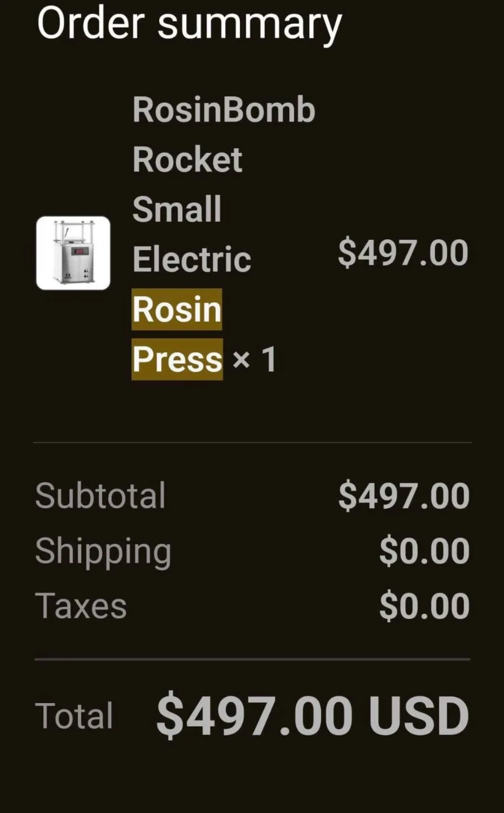This screenshot has height=813, width=504.
Task: Click the divider line above Total row
Action: pos(252,659)
